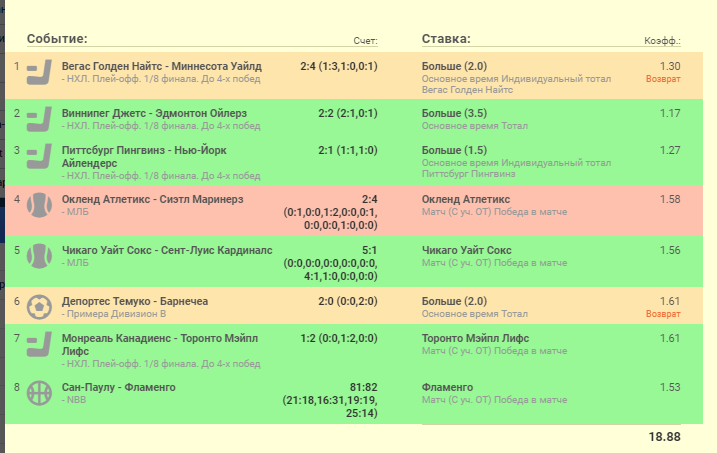Select event Вегас Голден Найтс - Миннесота Уайлд

coord(162,66)
